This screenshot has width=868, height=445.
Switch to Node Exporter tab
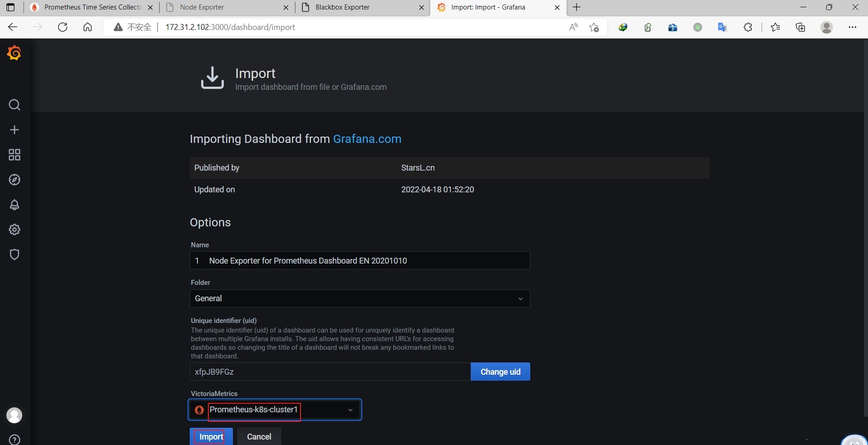click(x=227, y=7)
